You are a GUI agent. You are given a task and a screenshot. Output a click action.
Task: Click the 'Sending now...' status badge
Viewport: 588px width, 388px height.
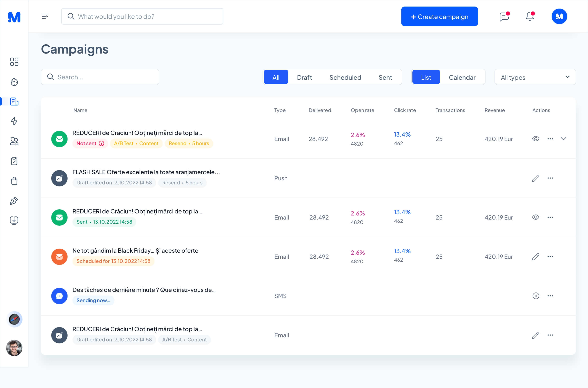[93, 300]
